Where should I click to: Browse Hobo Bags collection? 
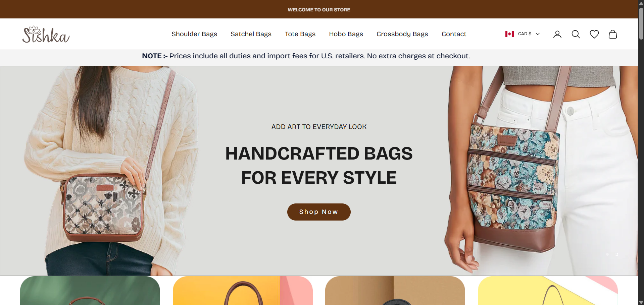(x=346, y=34)
